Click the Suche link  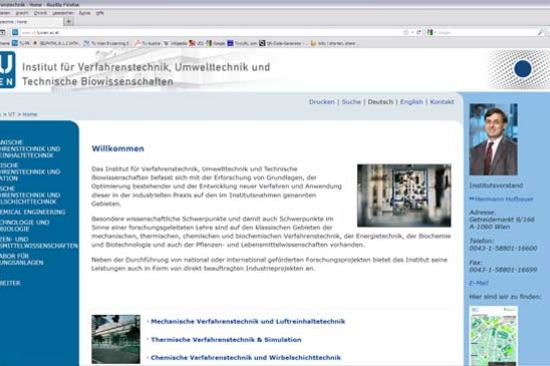coord(351,102)
